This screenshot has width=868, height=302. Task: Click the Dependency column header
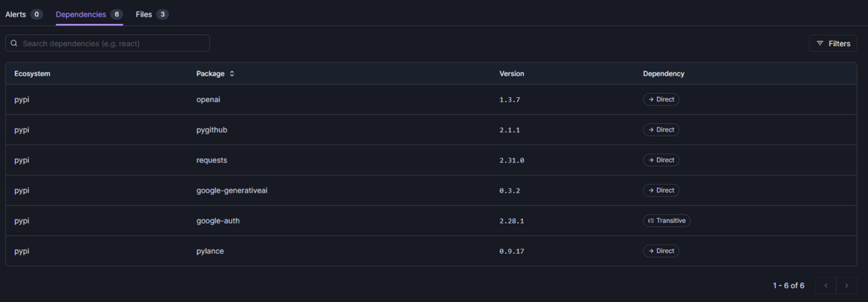pos(663,74)
